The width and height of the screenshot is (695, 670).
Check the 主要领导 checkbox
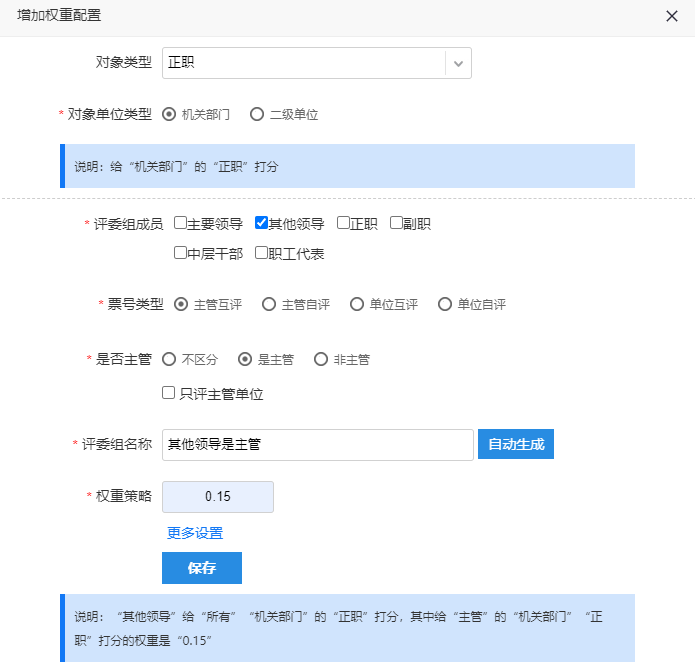coord(180,222)
